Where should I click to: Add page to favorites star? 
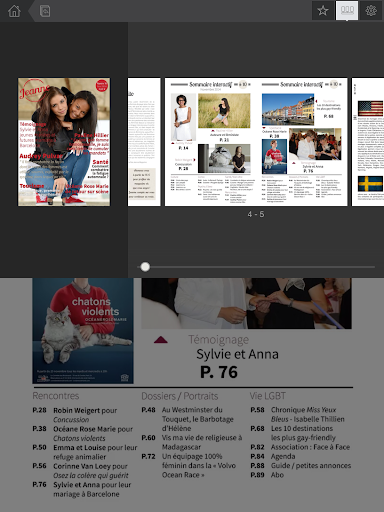pos(322,11)
